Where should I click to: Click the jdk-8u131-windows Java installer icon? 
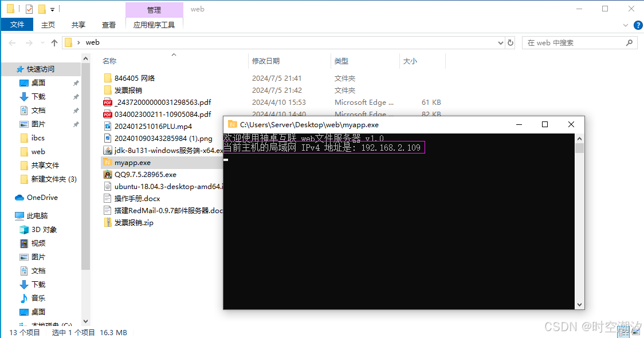[108, 150]
